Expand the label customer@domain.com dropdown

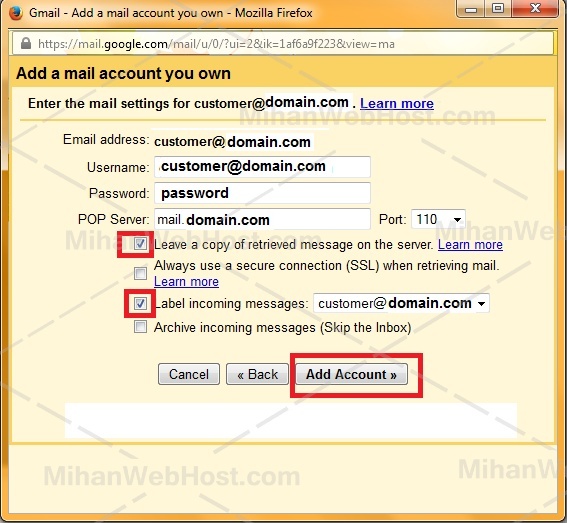[x=401, y=303]
